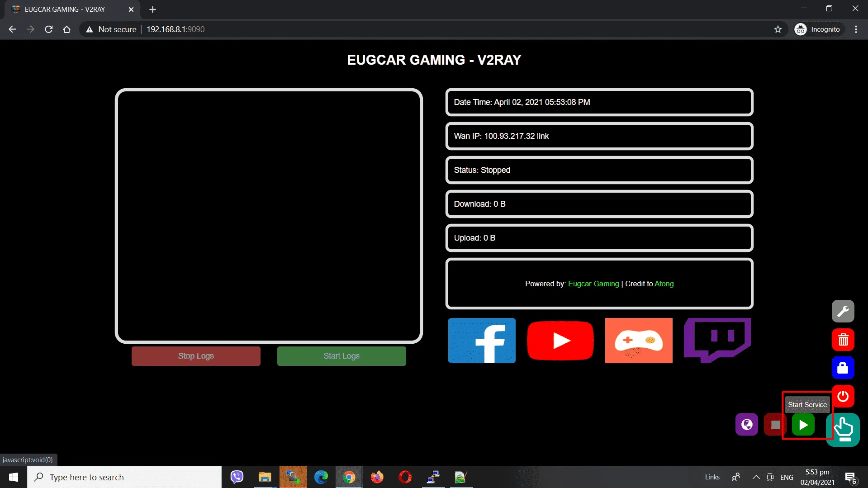This screenshot has height=488, width=868.
Task: Click the green Start Service play button
Action: tap(803, 425)
